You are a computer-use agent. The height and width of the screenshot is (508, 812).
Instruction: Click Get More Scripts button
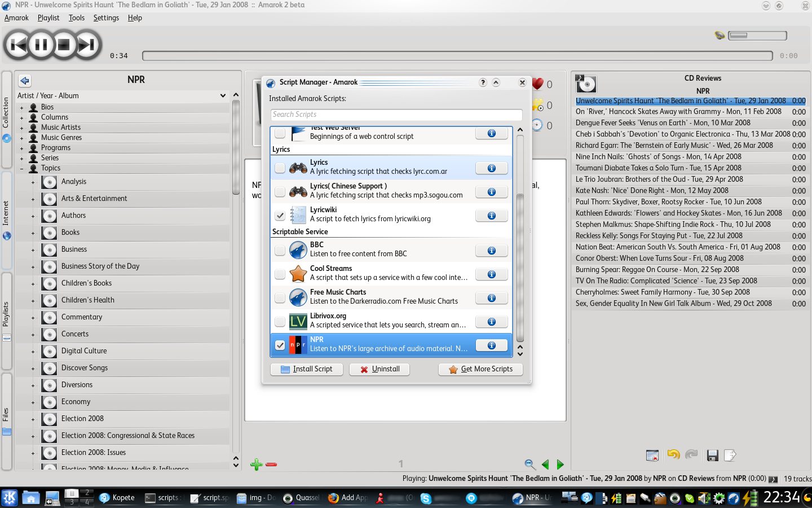point(480,369)
